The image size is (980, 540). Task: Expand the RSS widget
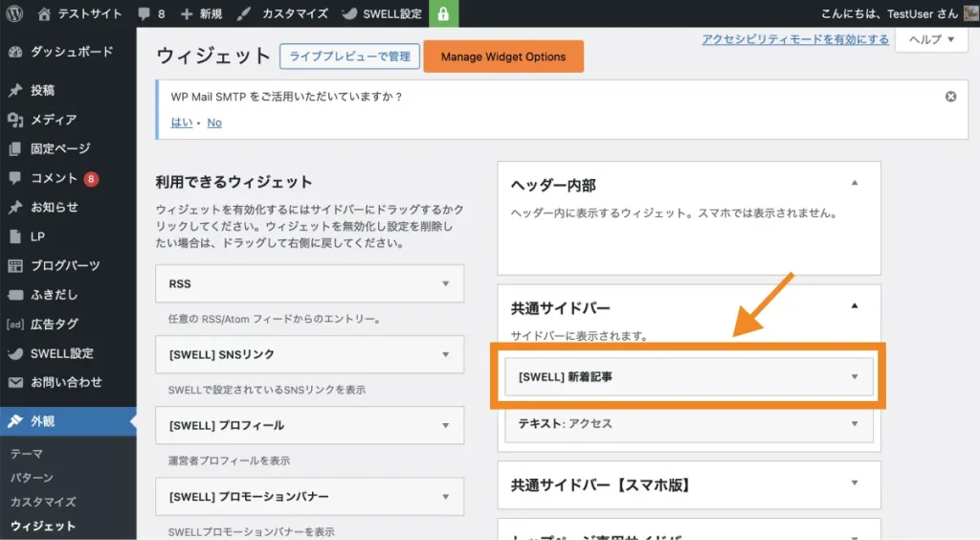(x=445, y=284)
